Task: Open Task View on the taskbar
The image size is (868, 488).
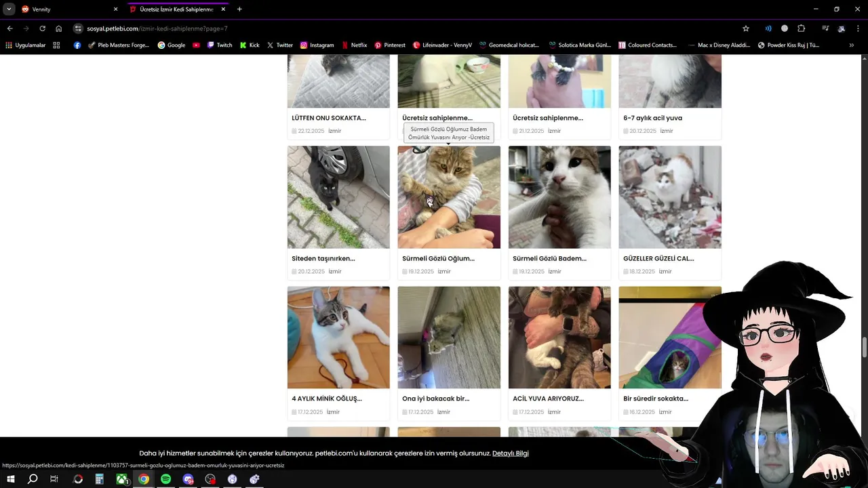Action: click(x=54, y=479)
